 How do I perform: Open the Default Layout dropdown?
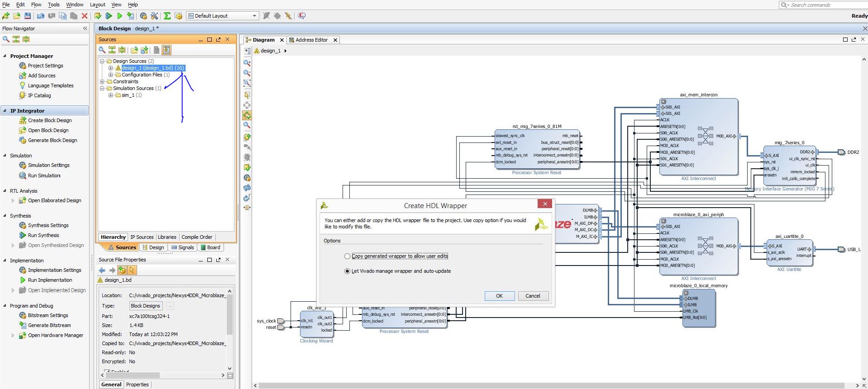[x=222, y=16]
